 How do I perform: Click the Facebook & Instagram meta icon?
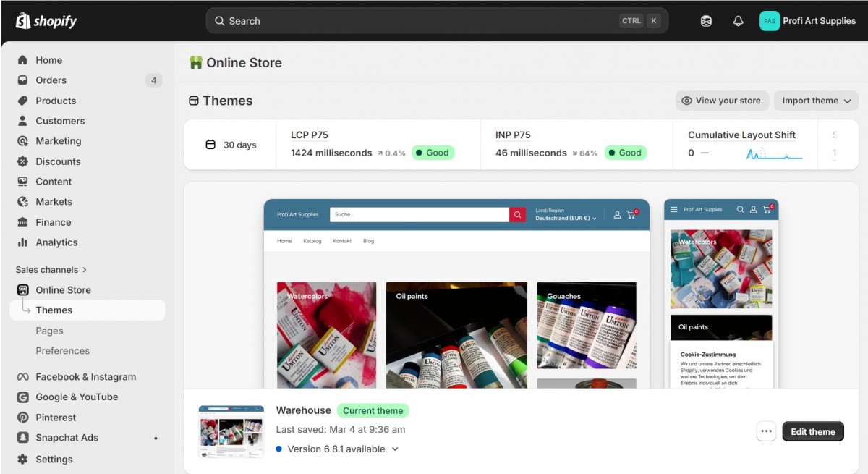22,377
